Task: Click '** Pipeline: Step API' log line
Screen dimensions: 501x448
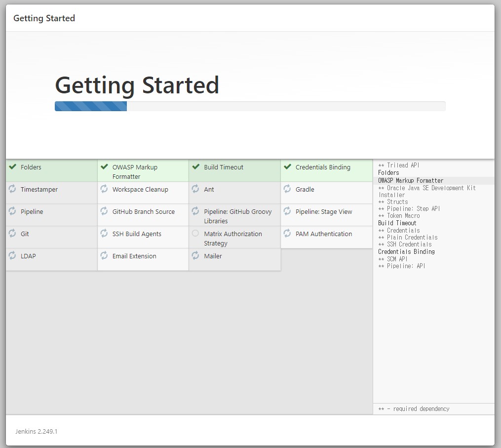Action: tap(409, 209)
